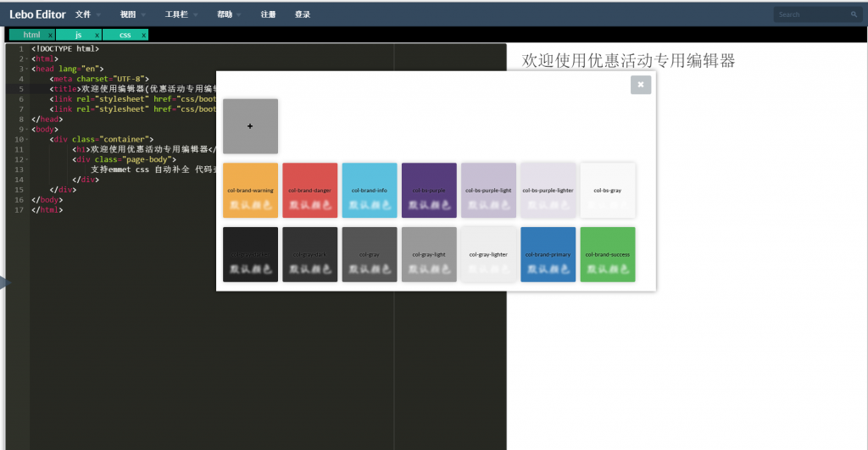
Task: Expand the 视图 dropdown menu
Action: (133, 14)
